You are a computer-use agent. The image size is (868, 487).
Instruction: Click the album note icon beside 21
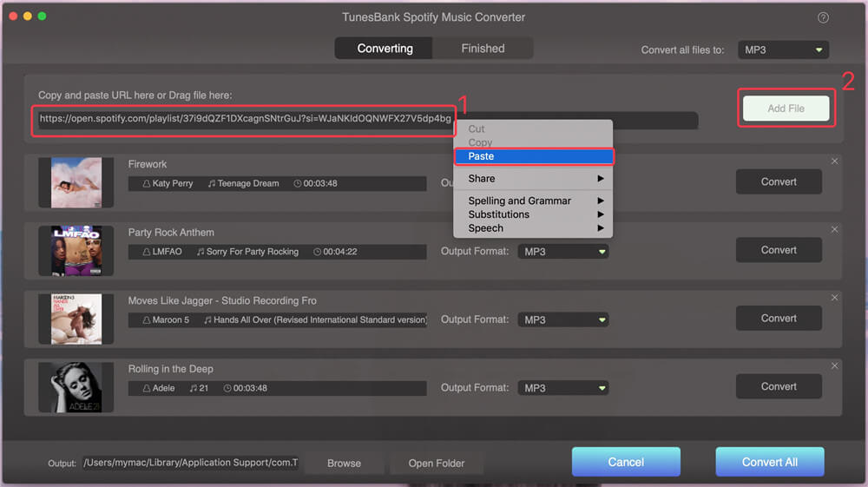tap(194, 389)
